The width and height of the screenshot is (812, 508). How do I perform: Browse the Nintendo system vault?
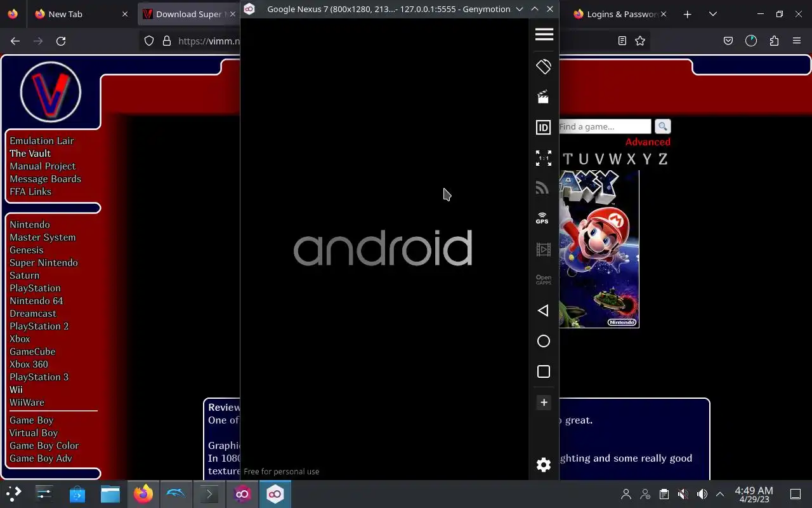[x=30, y=224]
